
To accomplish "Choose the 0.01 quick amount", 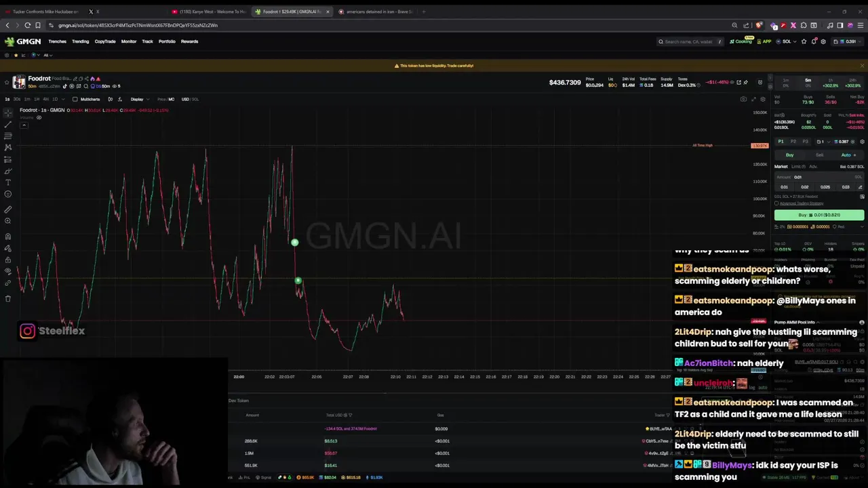I will coord(785,187).
